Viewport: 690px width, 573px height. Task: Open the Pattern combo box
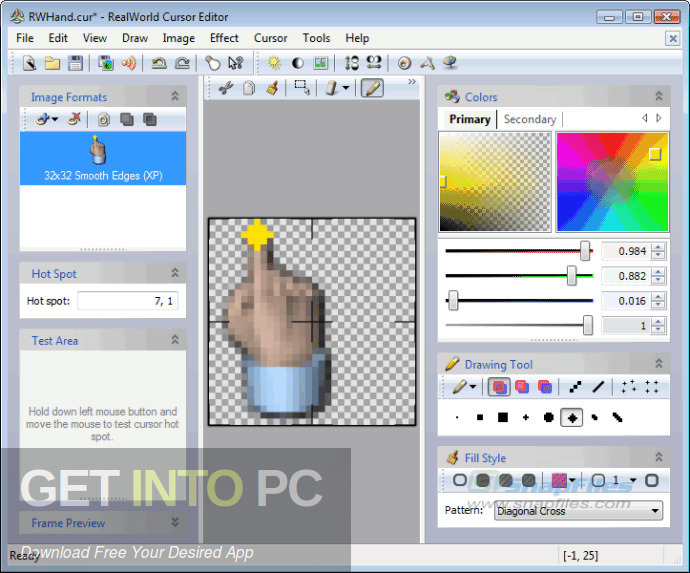[578, 511]
